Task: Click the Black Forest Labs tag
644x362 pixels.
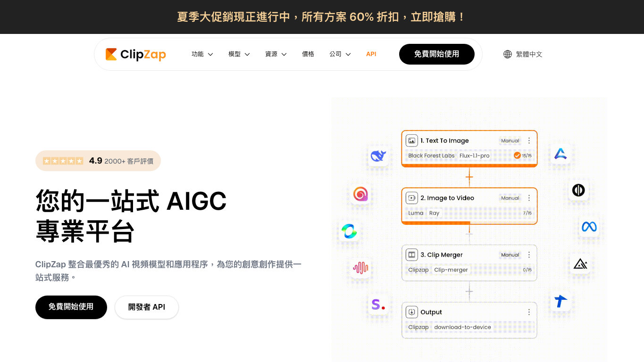Action: [x=431, y=156]
